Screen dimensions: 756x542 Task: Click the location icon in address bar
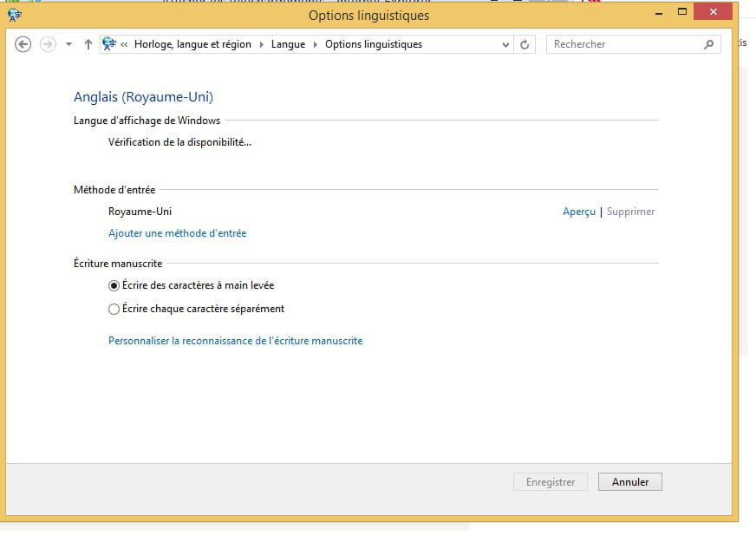pos(109,44)
